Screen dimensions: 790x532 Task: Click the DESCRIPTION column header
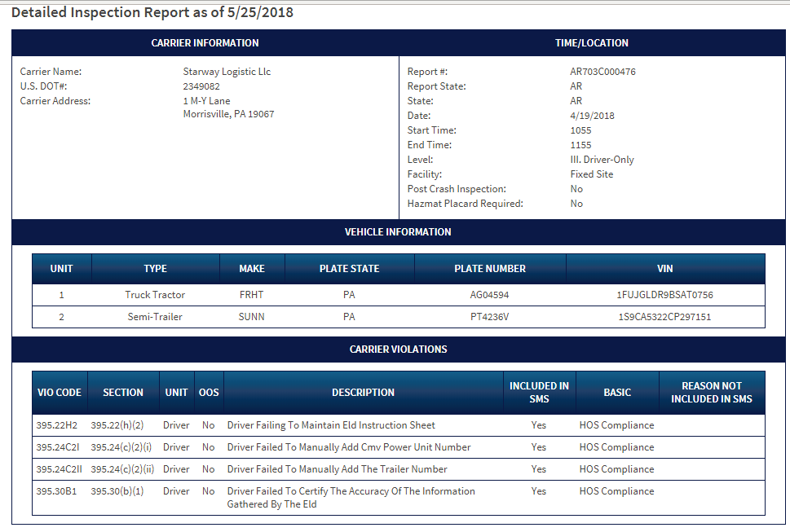363,393
